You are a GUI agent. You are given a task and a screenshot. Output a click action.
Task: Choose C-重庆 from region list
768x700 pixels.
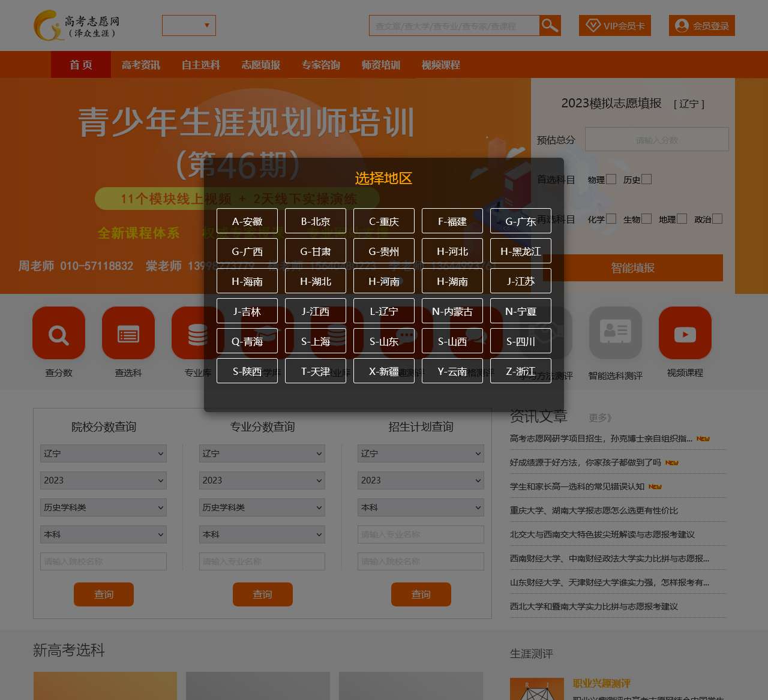(384, 221)
